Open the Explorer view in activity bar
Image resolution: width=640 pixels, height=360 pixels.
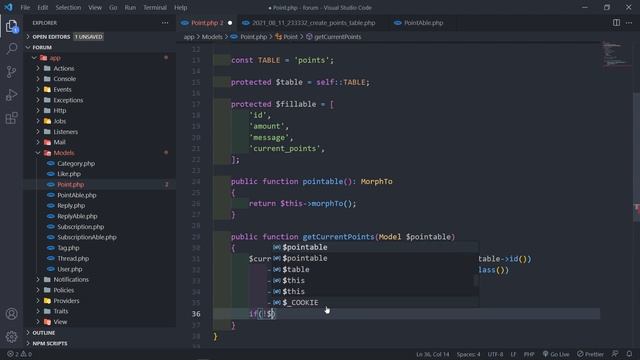click(11, 26)
